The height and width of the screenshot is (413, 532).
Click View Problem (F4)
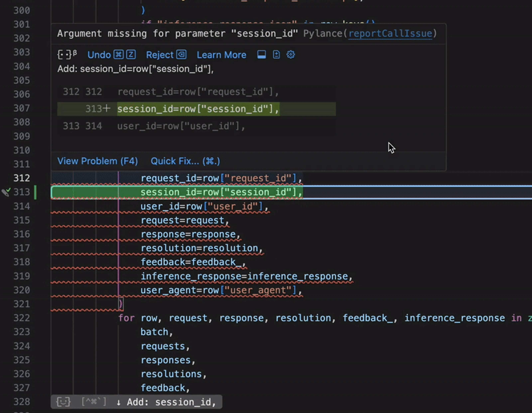pyautogui.click(x=97, y=161)
